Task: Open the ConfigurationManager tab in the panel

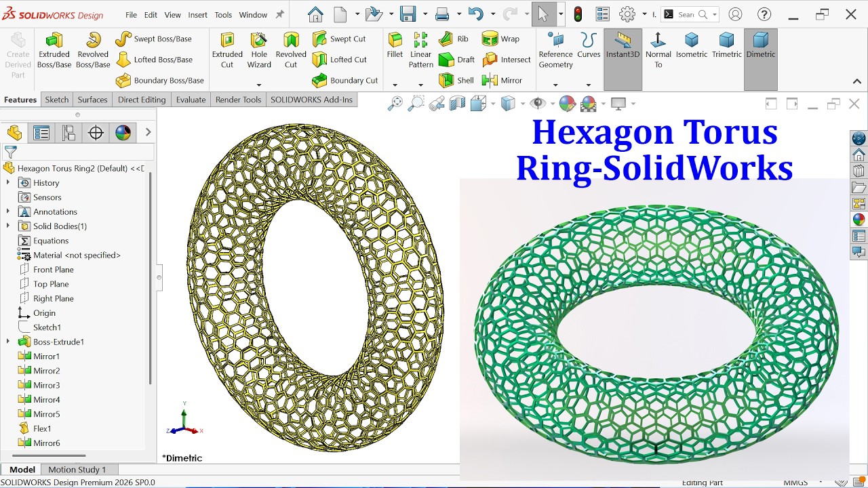Action: coord(68,133)
